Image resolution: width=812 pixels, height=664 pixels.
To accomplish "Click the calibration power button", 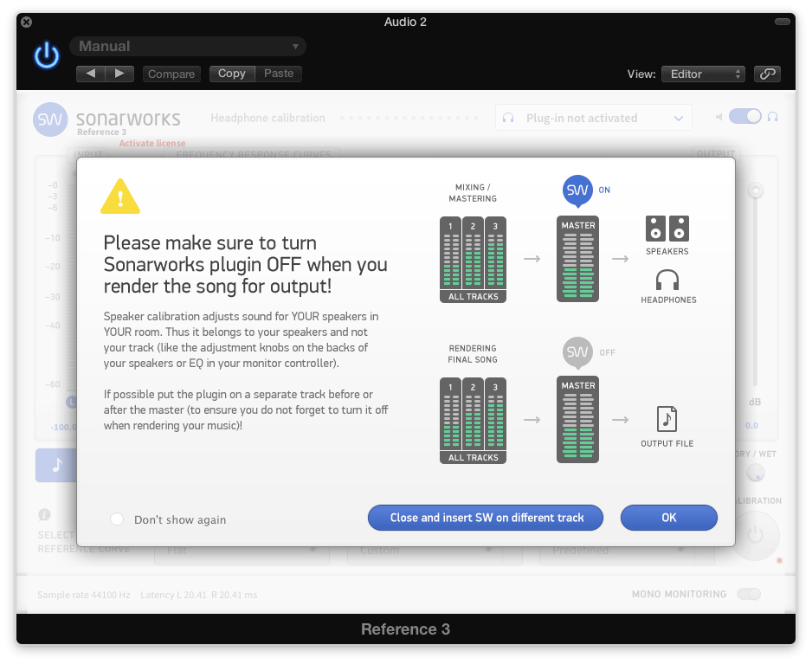I will (x=755, y=535).
